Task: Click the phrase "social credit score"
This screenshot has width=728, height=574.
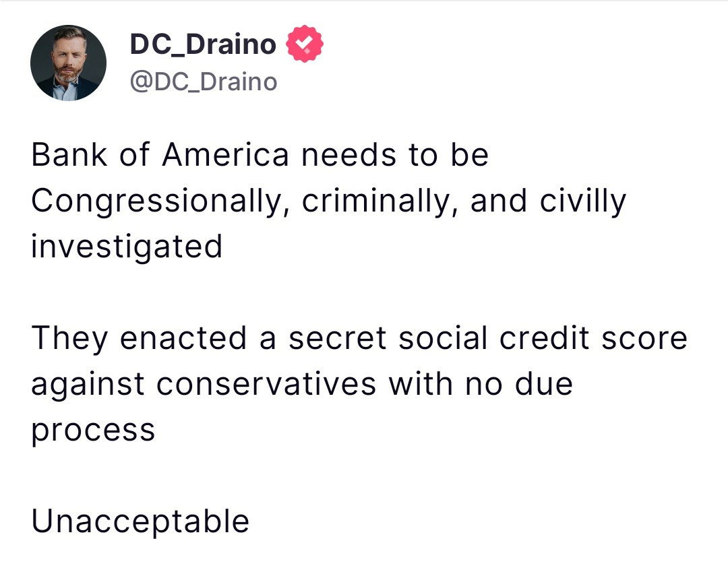Action: pyautogui.click(x=543, y=338)
